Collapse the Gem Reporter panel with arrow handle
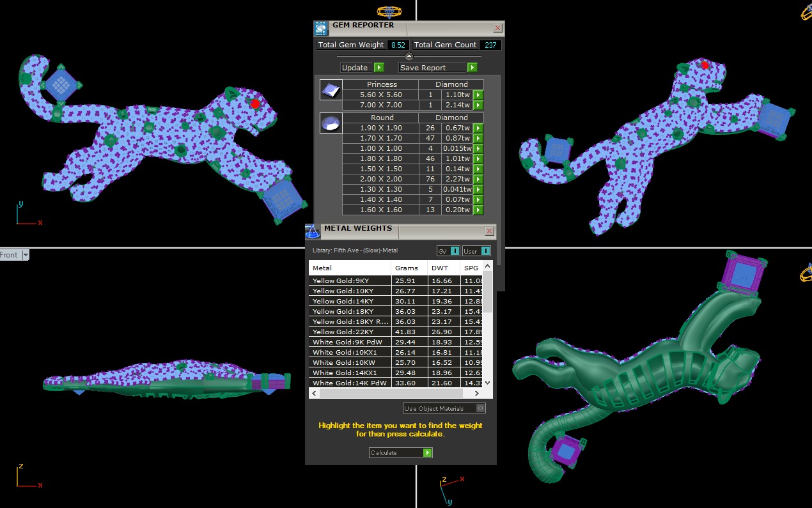The height and width of the screenshot is (508, 812). [409, 56]
